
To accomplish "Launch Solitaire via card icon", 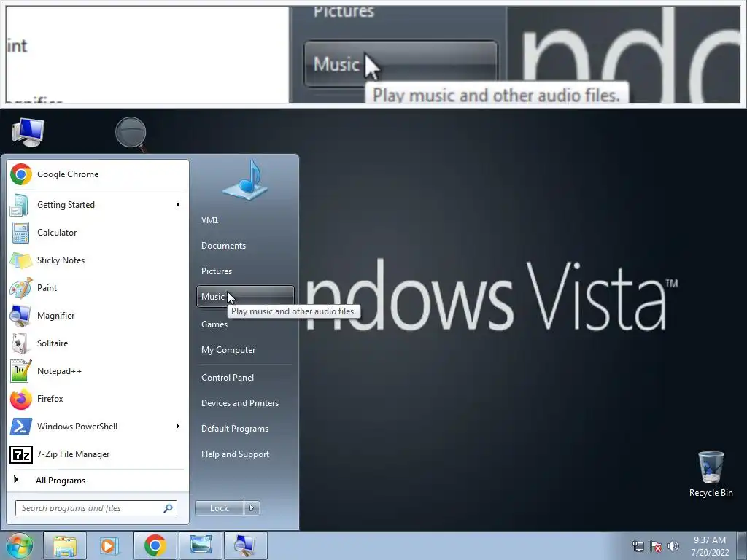I will tap(20, 343).
